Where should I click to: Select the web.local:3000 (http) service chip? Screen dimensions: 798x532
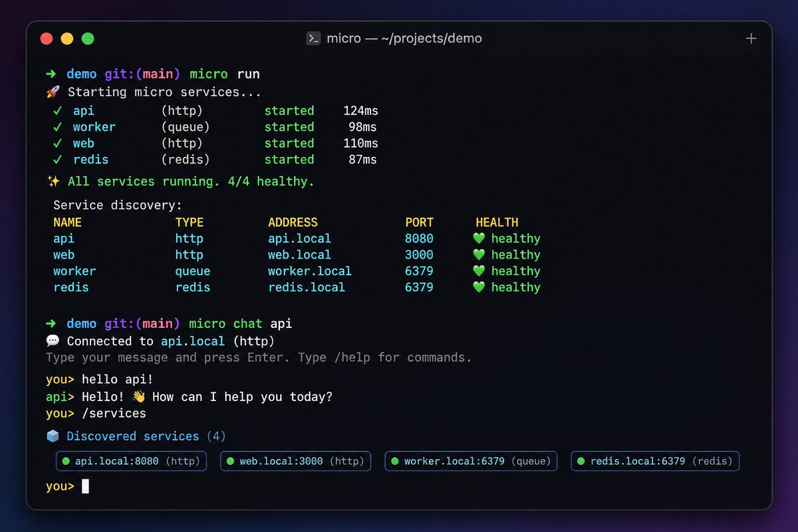pyautogui.click(x=296, y=461)
